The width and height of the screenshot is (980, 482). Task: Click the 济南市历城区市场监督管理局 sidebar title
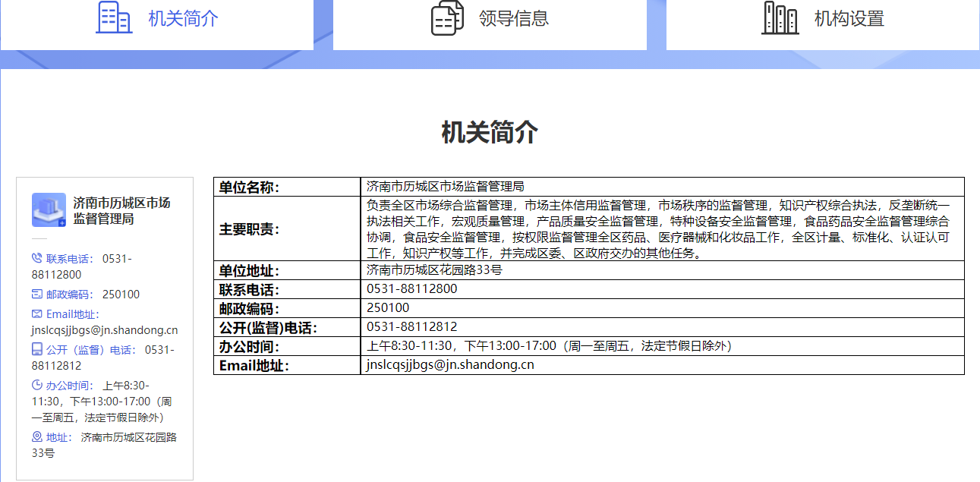121,211
